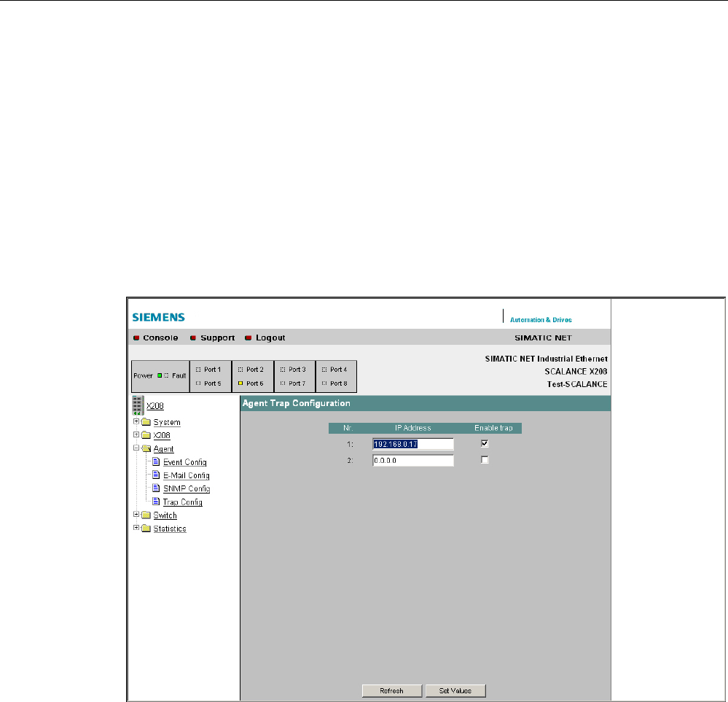This screenshot has width=728, height=702.
Task: Click the SCALANCE X208 text
Action: tap(576, 371)
